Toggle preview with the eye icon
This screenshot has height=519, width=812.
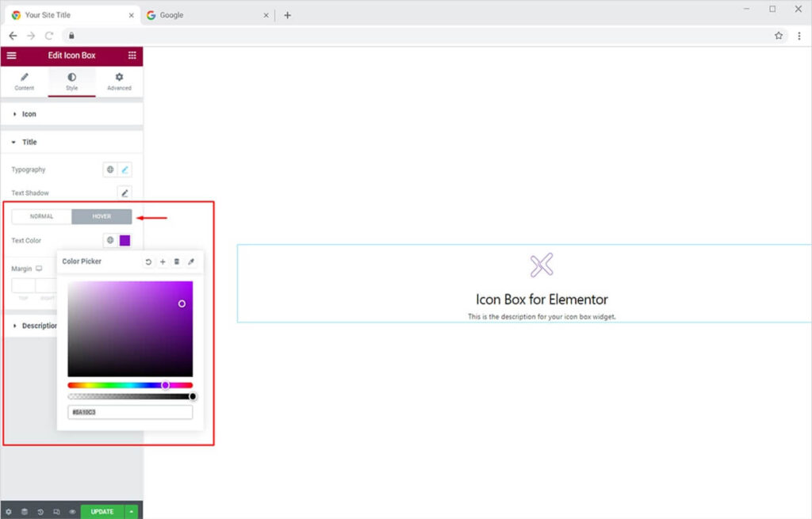72,512
